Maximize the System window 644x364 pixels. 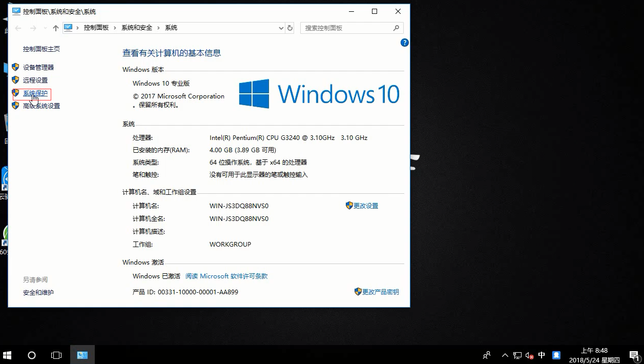coord(375,11)
